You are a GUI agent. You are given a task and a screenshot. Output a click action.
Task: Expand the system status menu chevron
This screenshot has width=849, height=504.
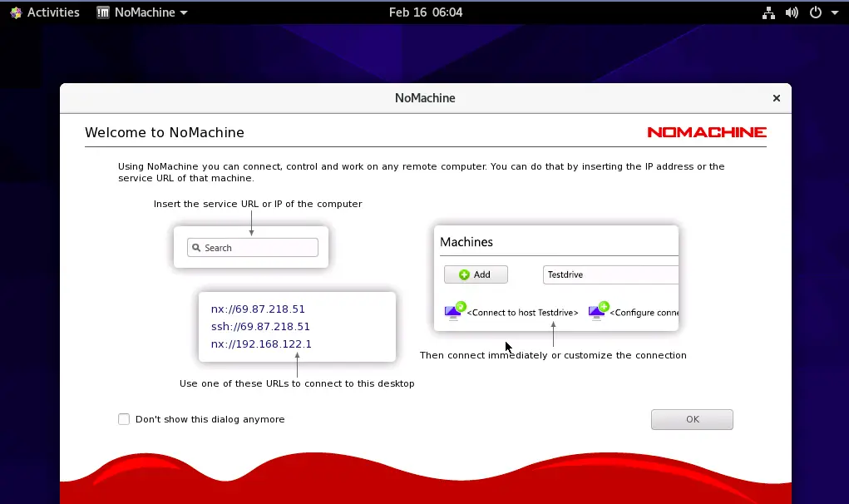[x=834, y=12]
